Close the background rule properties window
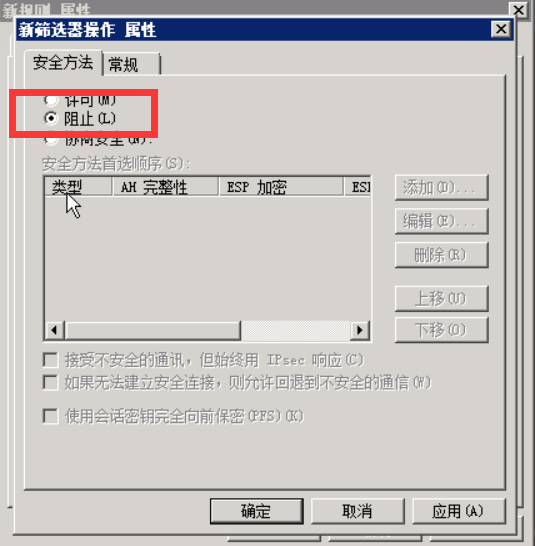Viewport: 535px width, 546px height. 519,10
